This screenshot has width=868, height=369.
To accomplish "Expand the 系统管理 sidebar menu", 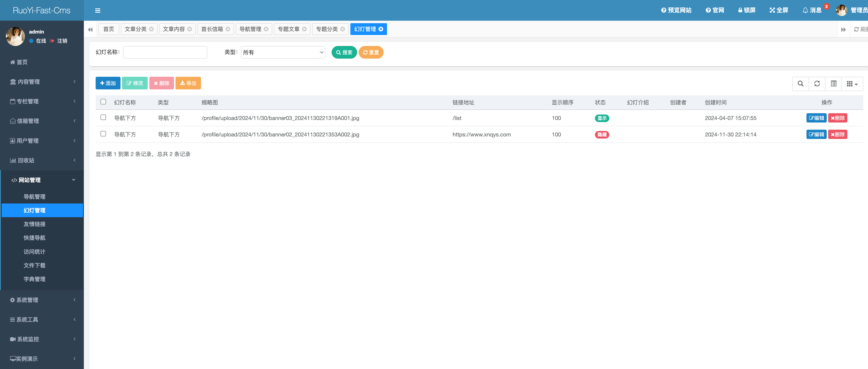I will coord(42,300).
